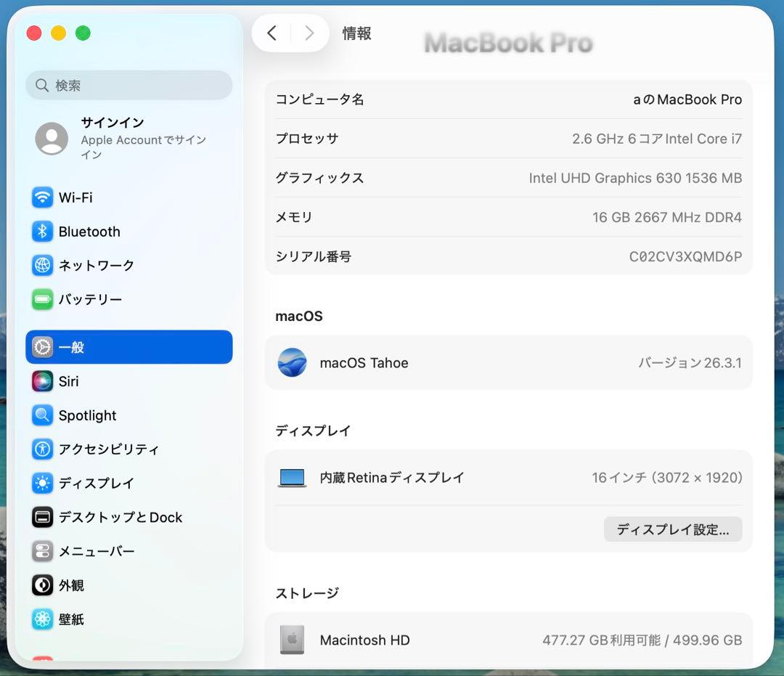Select バッテリー in the sidebar

click(90, 299)
